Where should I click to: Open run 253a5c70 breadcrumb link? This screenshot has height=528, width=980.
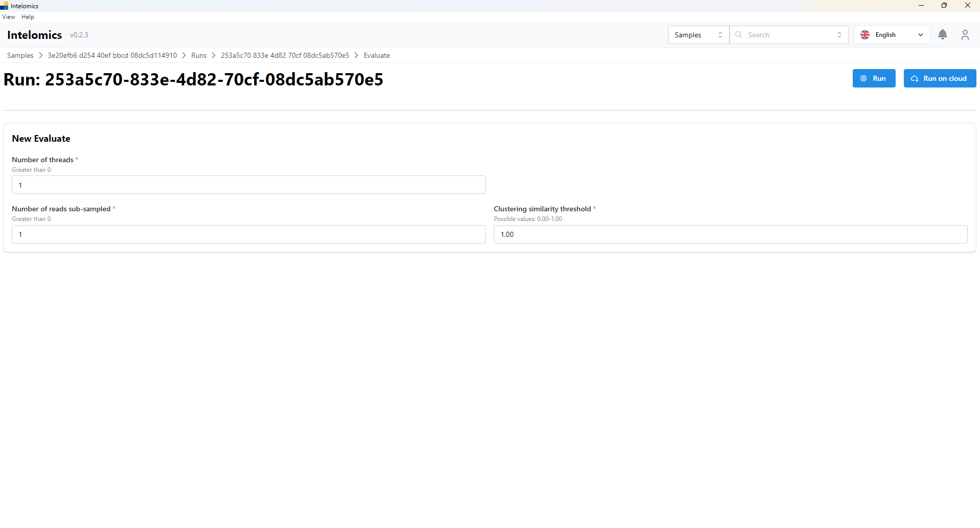point(285,55)
